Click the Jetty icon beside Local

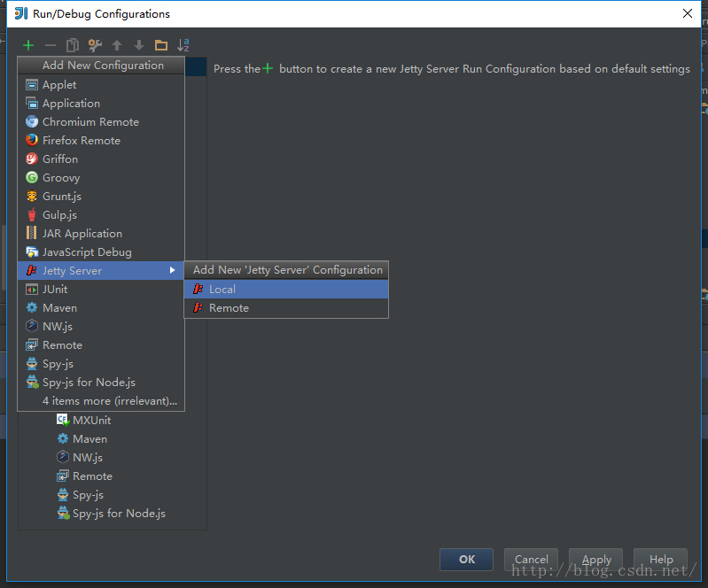pos(198,290)
